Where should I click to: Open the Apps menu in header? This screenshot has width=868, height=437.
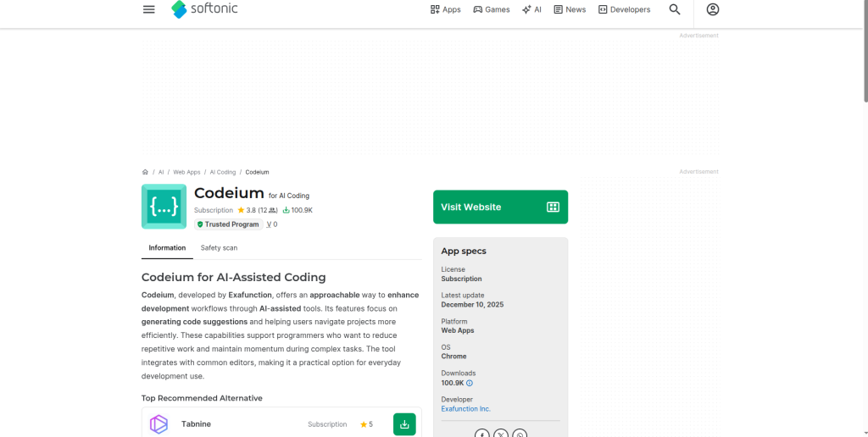(446, 9)
